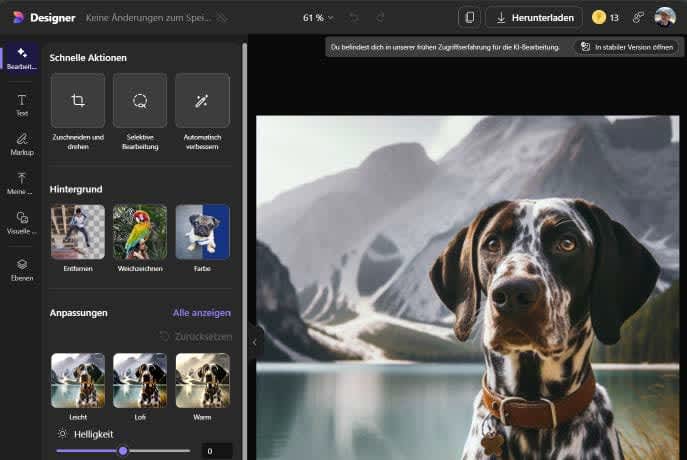Switch to the Bearbeiten sidebar tab
The height and width of the screenshot is (460, 687).
pyautogui.click(x=21, y=58)
